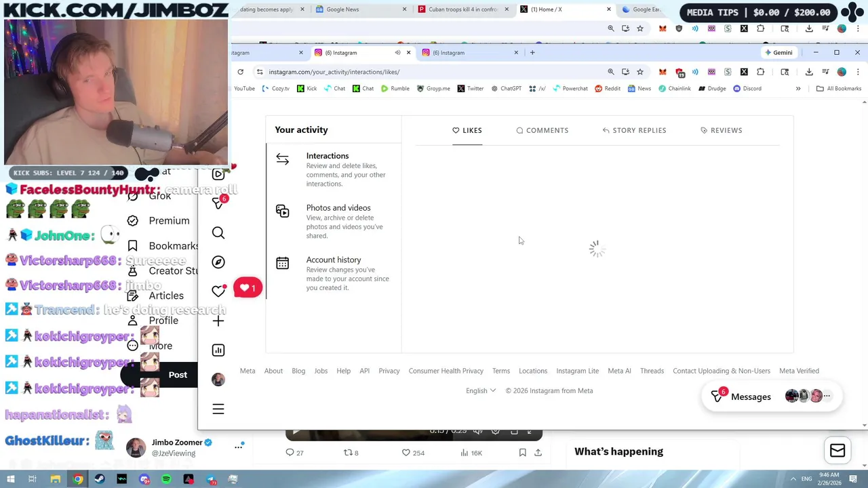868x488 pixels.
Task: Open Instagram direct messages sidebar icon
Action: pyautogui.click(x=218, y=203)
